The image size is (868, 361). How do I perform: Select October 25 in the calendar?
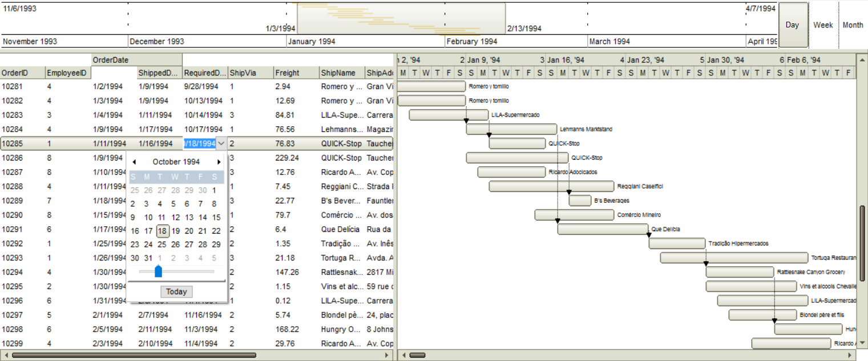(162, 244)
